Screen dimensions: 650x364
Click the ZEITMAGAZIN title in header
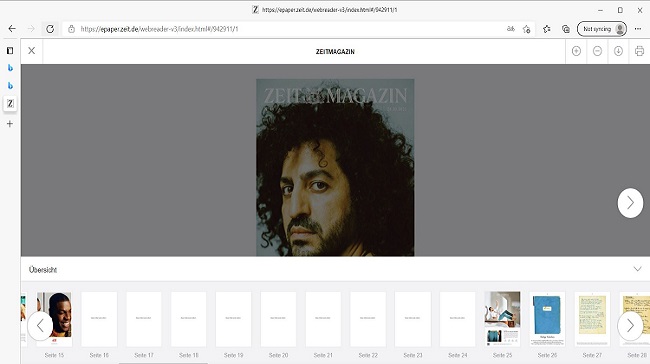[x=335, y=52]
